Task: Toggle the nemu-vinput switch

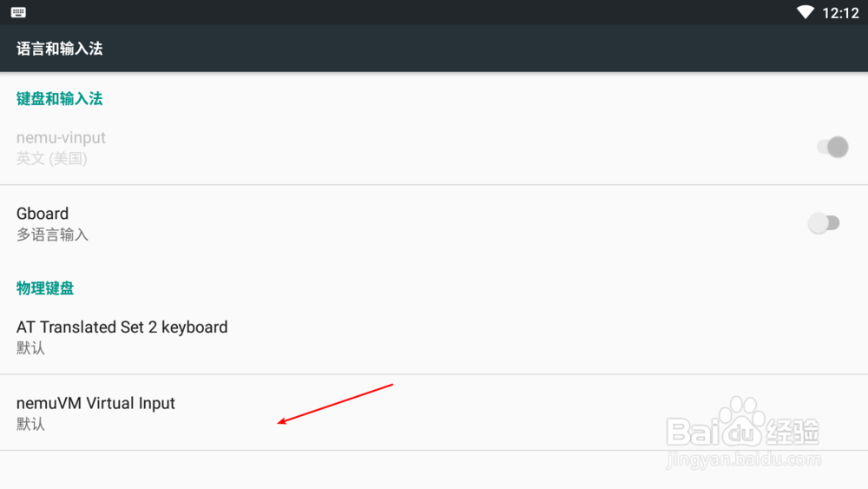Action: 832,147
